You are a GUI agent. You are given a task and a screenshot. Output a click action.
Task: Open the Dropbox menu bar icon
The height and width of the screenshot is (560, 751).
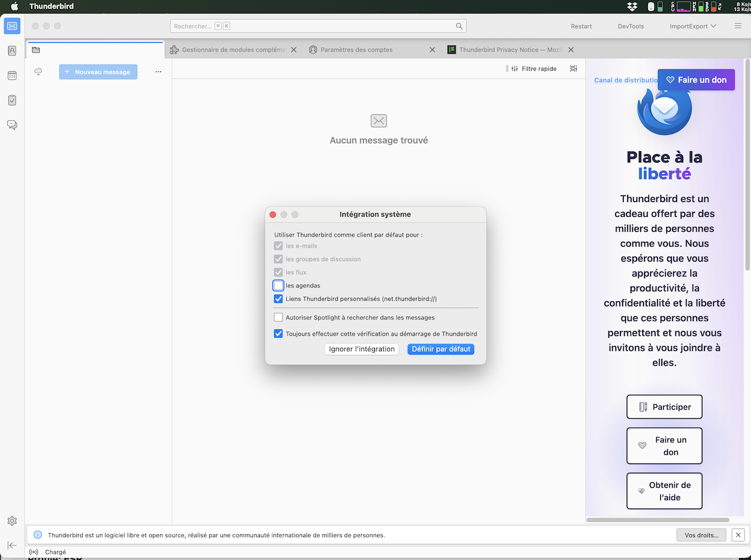(x=632, y=7)
